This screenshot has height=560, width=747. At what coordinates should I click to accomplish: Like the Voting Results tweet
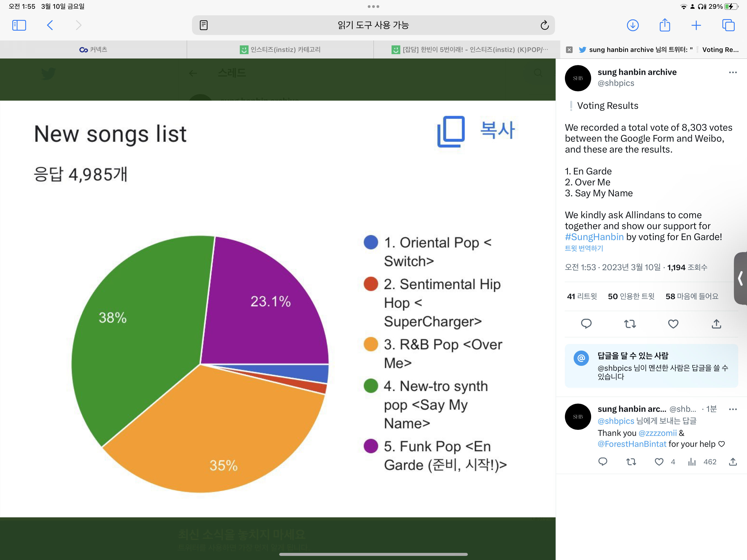tap(673, 324)
